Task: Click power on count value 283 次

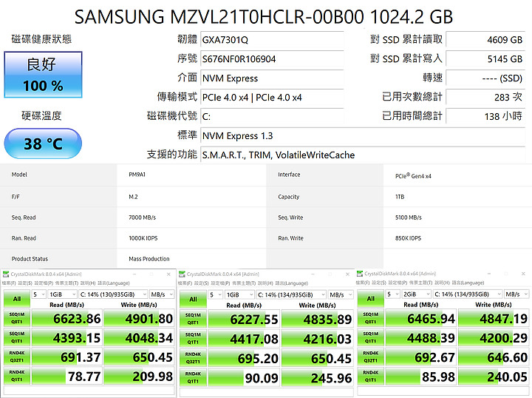Action: tap(485, 98)
